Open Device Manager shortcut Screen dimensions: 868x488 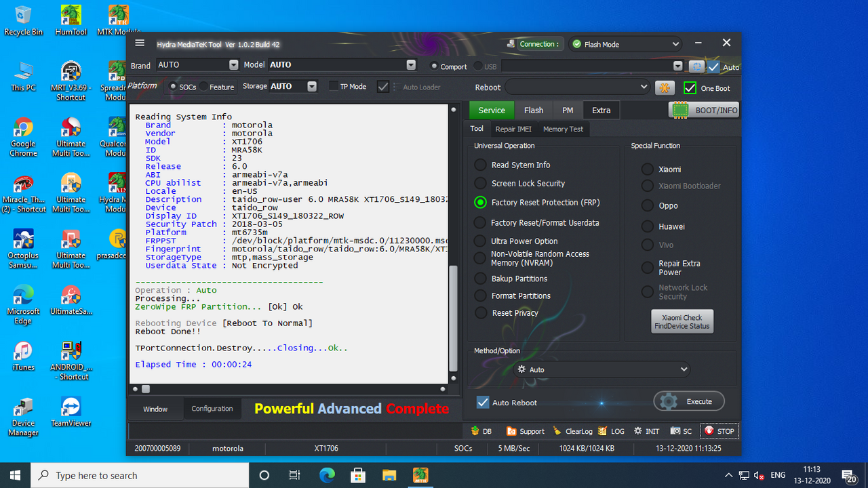click(x=23, y=416)
